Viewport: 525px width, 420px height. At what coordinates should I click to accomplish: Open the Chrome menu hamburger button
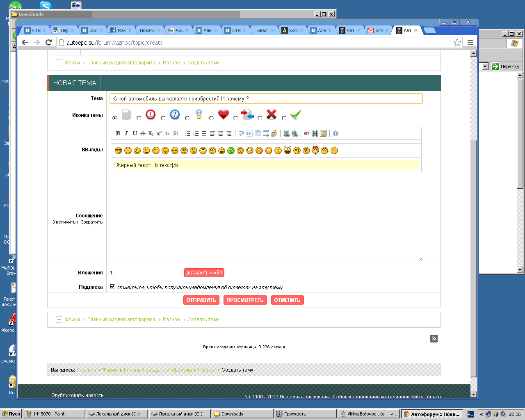470,43
